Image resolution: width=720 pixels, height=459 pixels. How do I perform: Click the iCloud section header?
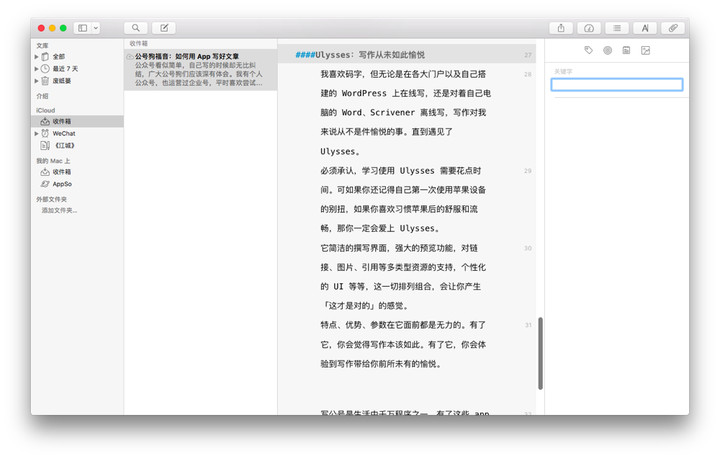pos(45,110)
